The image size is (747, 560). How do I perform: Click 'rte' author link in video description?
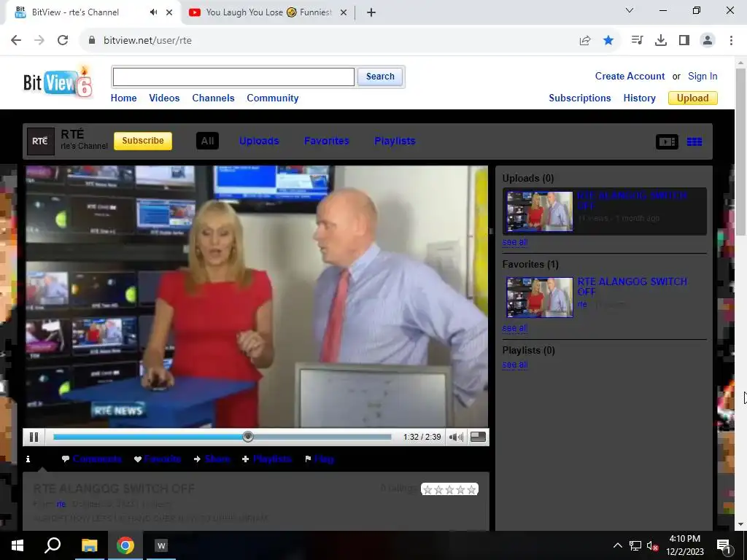tap(61, 504)
